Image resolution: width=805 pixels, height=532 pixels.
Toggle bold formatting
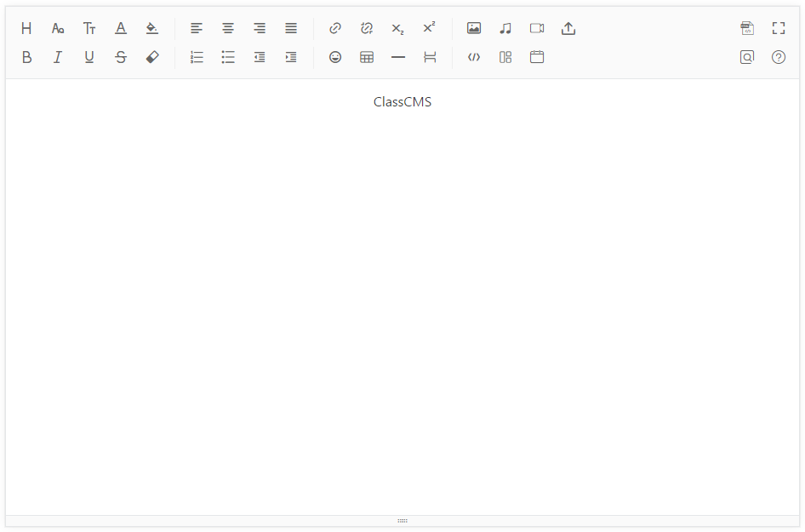click(26, 57)
